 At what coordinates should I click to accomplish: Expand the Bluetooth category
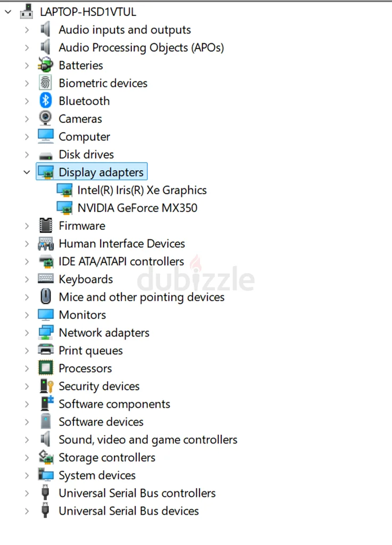[27, 101]
